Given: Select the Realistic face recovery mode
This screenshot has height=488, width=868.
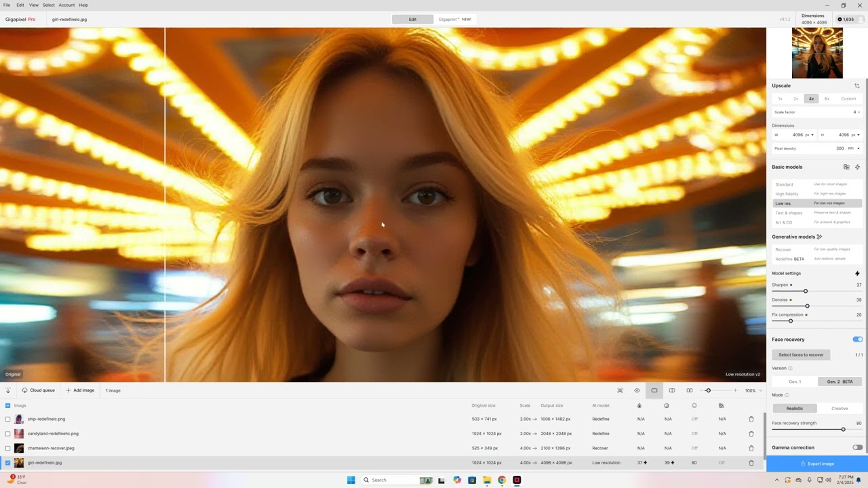Looking at the screenshot, I should point(795,409).
